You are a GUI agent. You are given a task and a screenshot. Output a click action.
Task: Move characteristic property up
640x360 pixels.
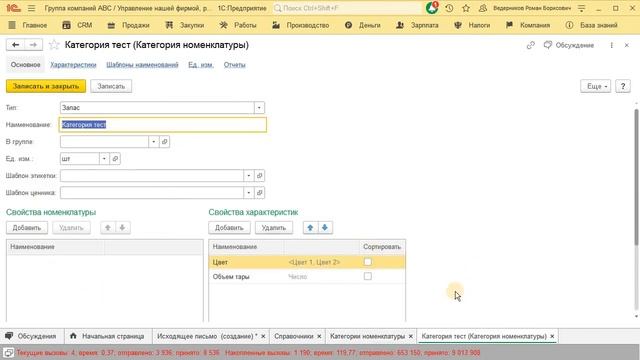tap(310, 228)
